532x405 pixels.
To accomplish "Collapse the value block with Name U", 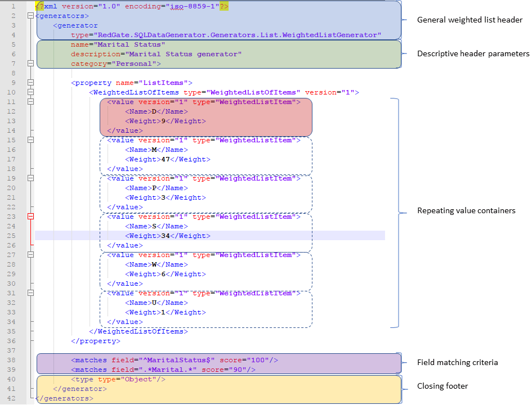I will [x=31, y=293].
